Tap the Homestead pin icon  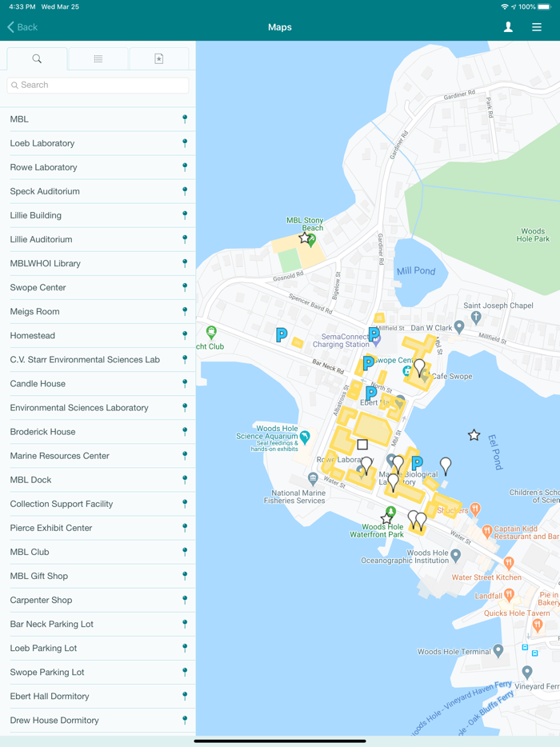tap(185, 335)
